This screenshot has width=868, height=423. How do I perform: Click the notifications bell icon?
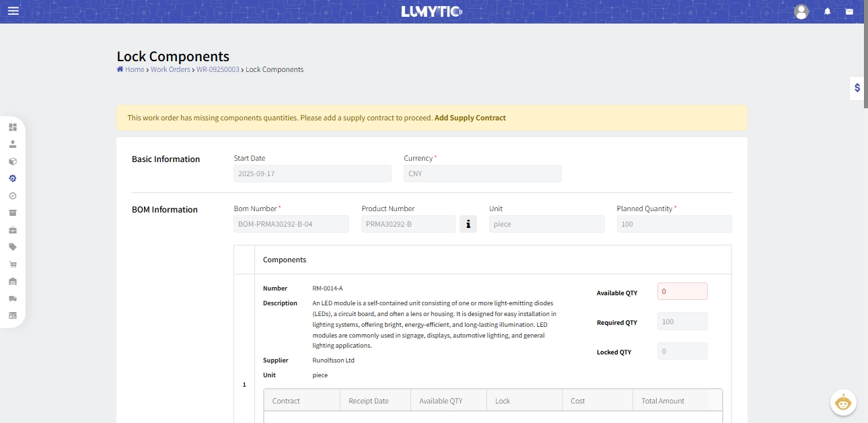click(x=826, y=11)
